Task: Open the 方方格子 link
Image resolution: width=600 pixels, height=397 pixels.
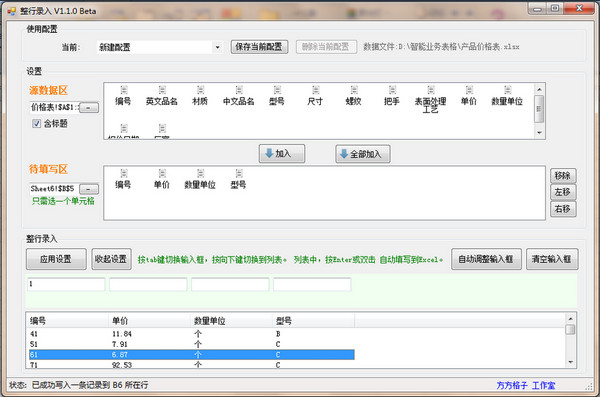Action: [512, 385]
